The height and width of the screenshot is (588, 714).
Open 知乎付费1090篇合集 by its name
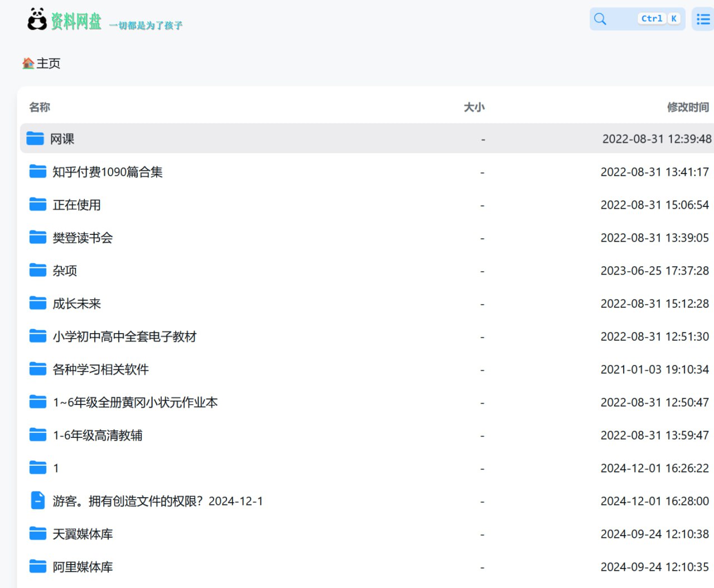[108, 172]
